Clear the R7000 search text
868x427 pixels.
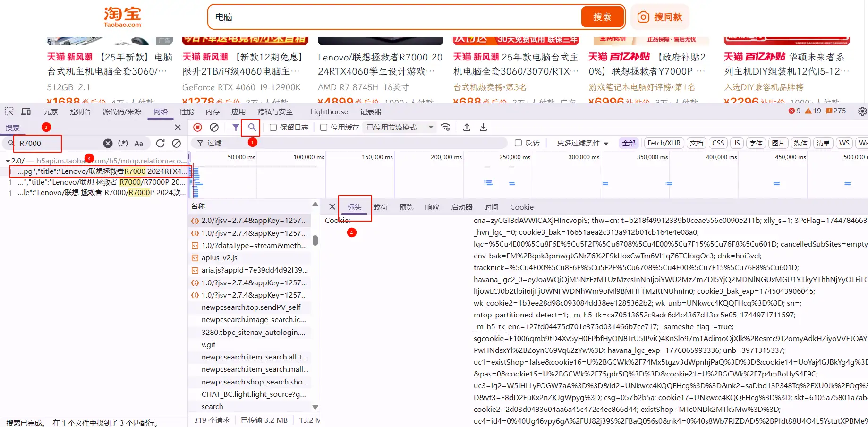pos(108,143)
